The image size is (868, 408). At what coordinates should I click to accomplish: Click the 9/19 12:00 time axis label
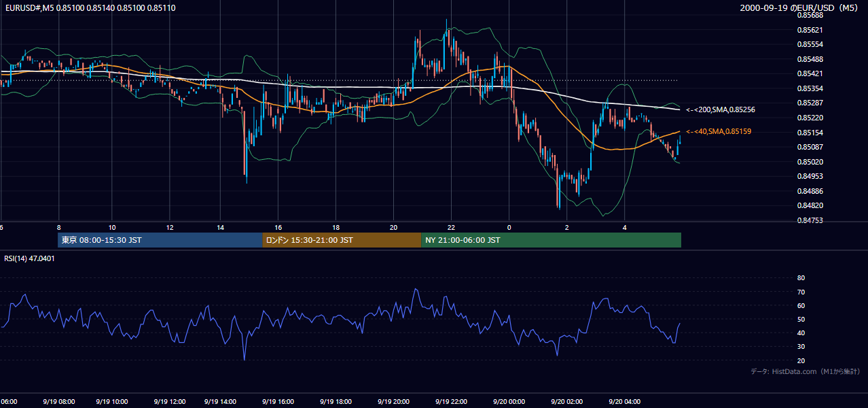pyautogui.click(x=168, y=401)
